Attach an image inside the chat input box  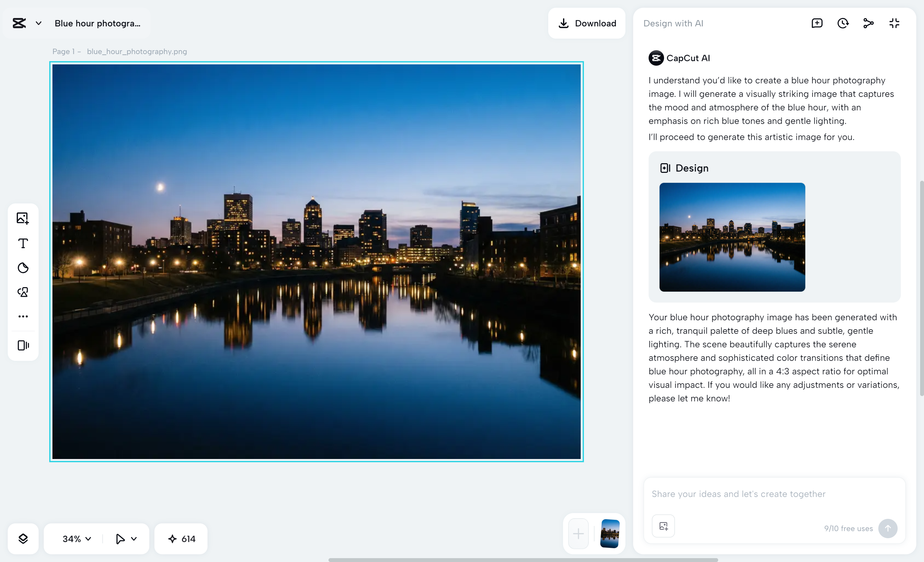point(663,526)
